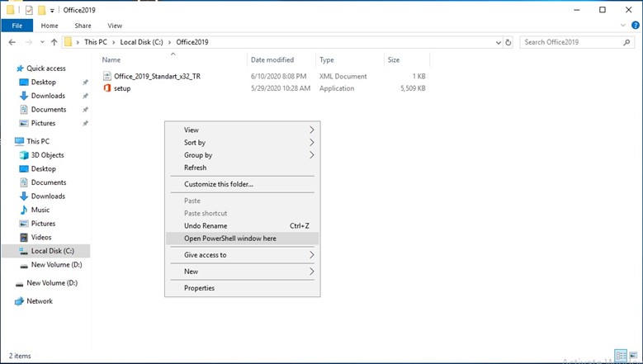This screenshot has height=364, width=643.
Task: Go up one folder level arrow
Action: (x=54, y=42)
